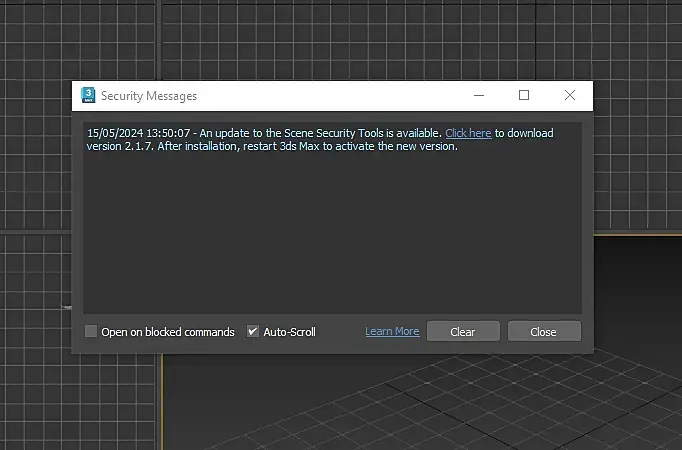
Task: Click the 'Security Messages' window title
Action: click(149, 96)
